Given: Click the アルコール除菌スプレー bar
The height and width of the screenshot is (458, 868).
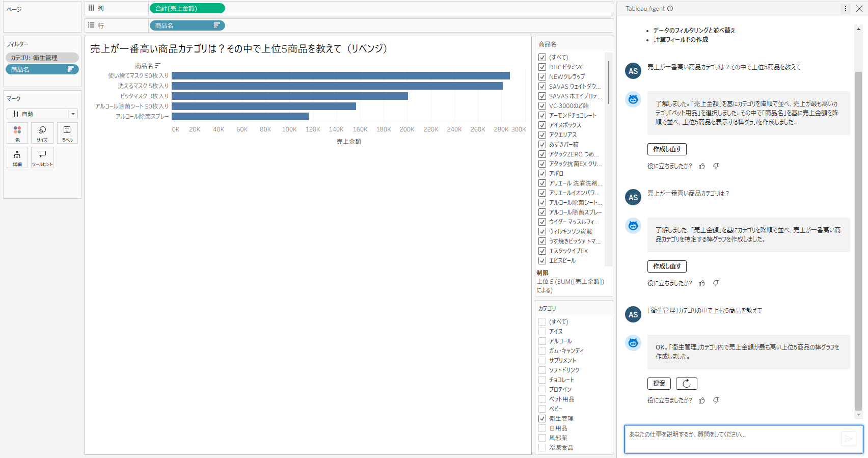Looking at the screenshot, I should click(240, 116).
